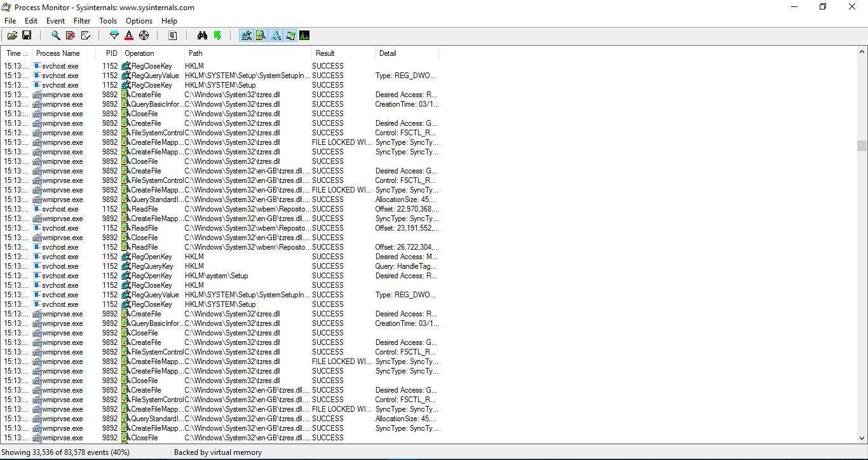Click the Jump To Object toolbar icon
This screenshot has height=460, width=868.
[x=217, y=35]
